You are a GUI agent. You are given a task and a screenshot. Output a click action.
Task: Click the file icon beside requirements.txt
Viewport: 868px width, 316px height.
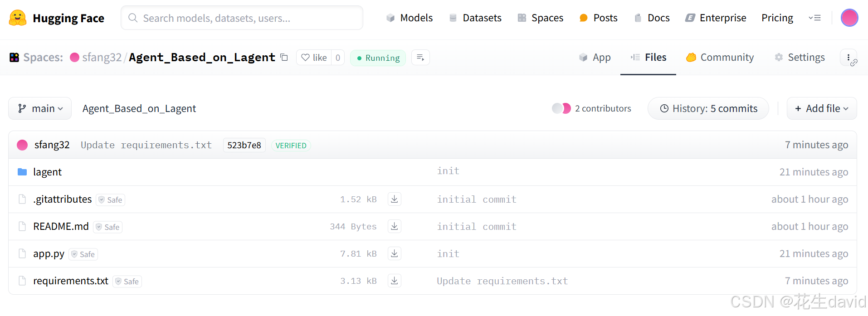[22, 281]
